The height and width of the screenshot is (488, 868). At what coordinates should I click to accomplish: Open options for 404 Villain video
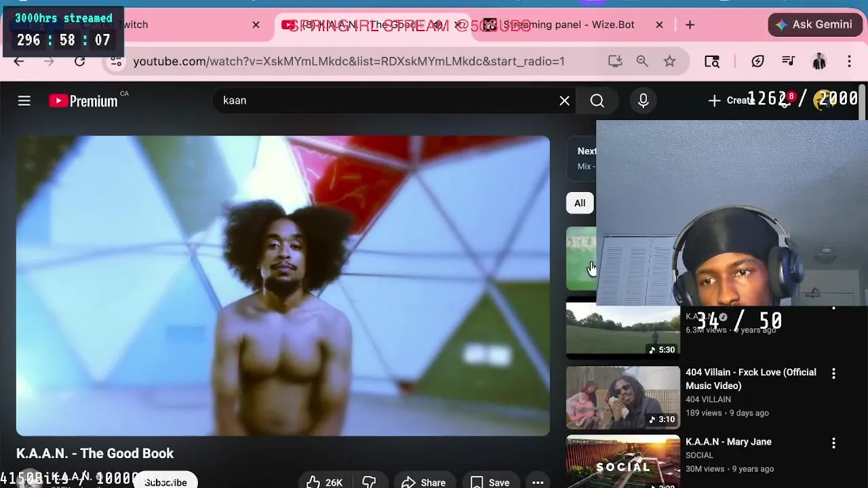click(833, 373)
